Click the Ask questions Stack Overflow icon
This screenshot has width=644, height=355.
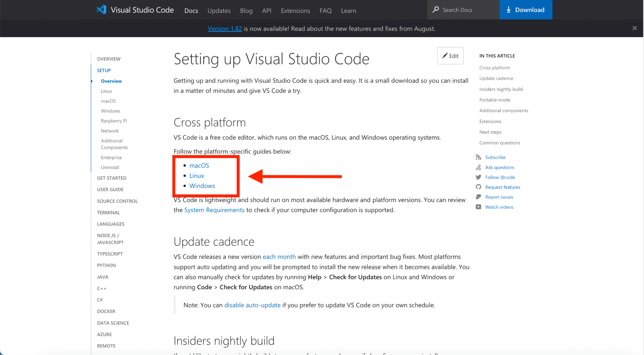tap(479, 167)
